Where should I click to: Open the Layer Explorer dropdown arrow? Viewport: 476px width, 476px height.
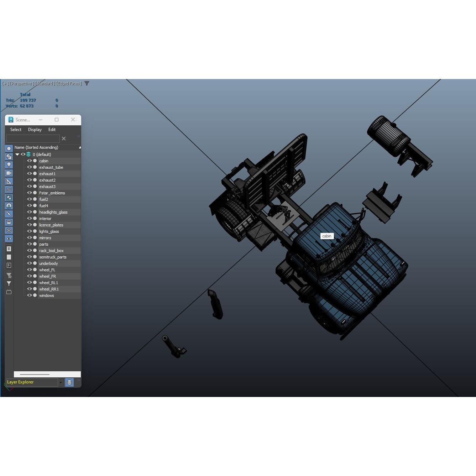[x=61, y=382]
